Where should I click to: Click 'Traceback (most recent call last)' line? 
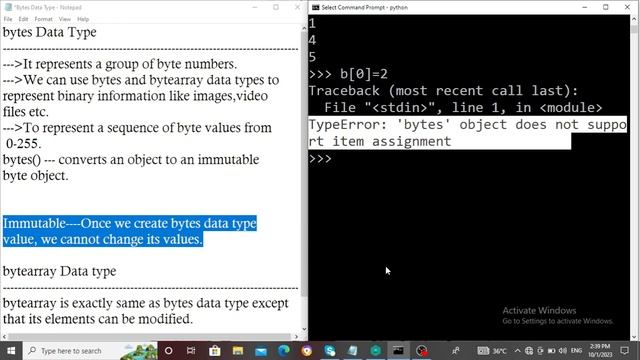click(x=444, y=91)
